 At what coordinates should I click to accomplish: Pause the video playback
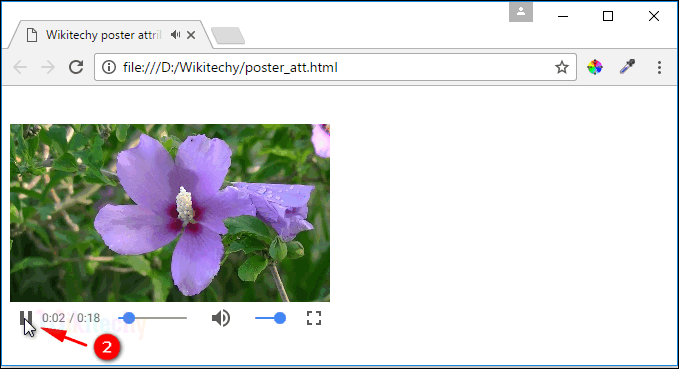pos(26,318)
